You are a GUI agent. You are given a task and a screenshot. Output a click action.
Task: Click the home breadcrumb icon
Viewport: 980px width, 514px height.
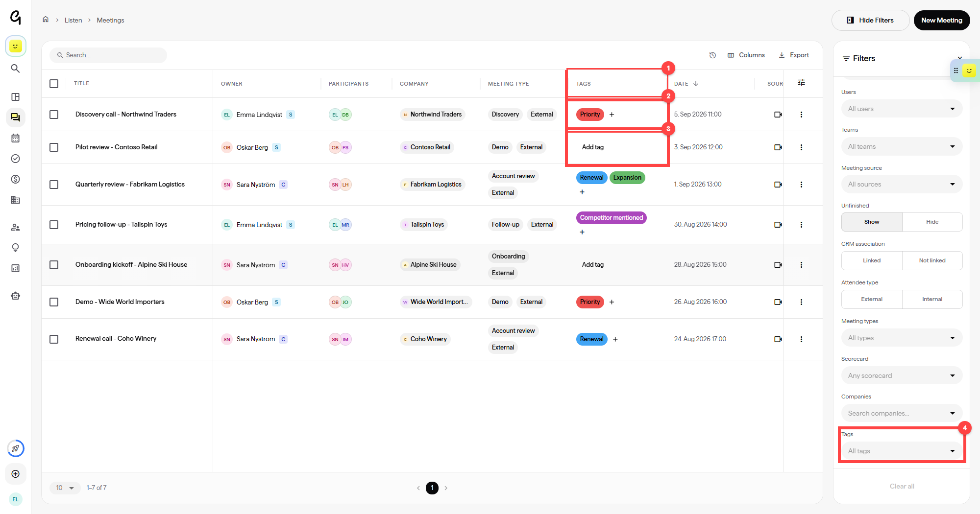[46, 20]
